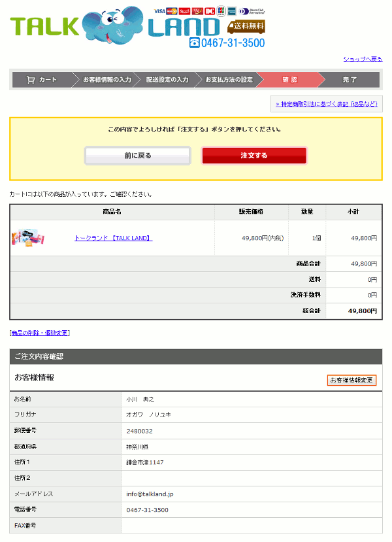Viewport: 392px width, 542px height.
Task: Click the furigana オガワ ノリユキ
Action: pyautogui.click(x=148, y=415)
